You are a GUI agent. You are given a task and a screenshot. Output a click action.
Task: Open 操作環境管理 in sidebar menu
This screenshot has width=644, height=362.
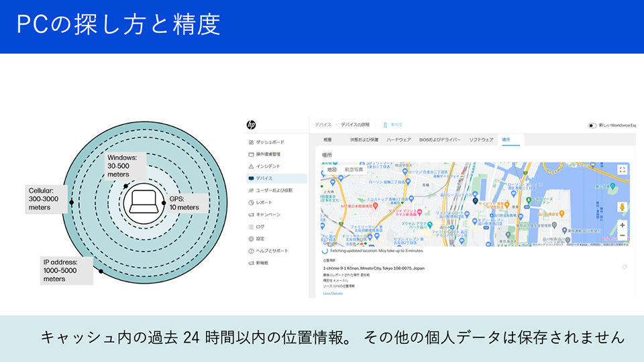point(268,154)
